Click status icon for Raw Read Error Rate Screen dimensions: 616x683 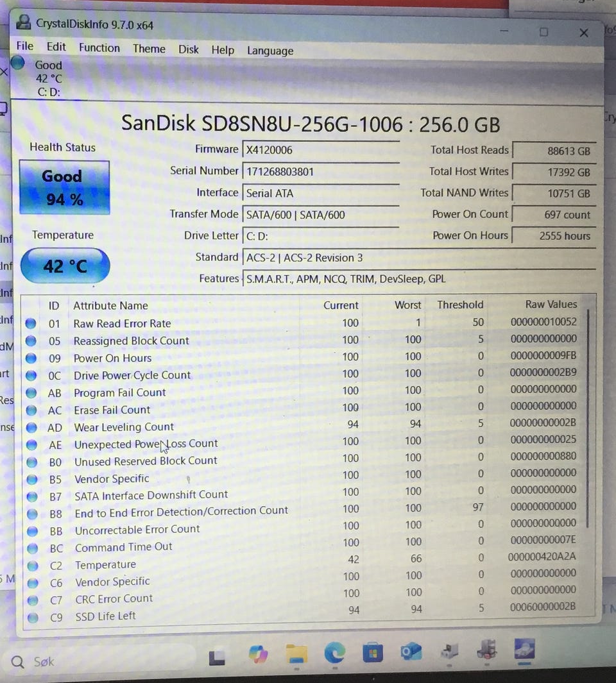click(x=31, y=324)
